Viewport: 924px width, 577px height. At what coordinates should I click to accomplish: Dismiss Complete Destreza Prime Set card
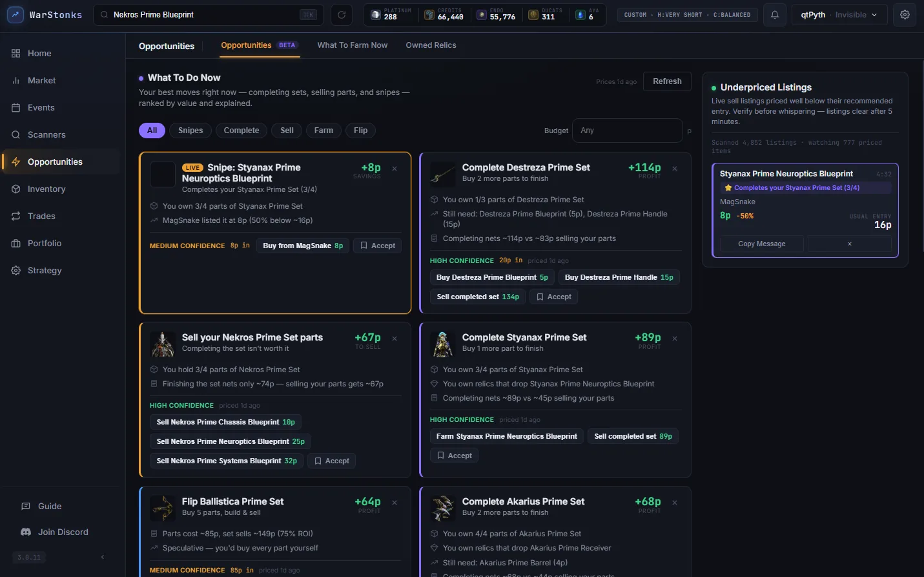tap(675, 169)
